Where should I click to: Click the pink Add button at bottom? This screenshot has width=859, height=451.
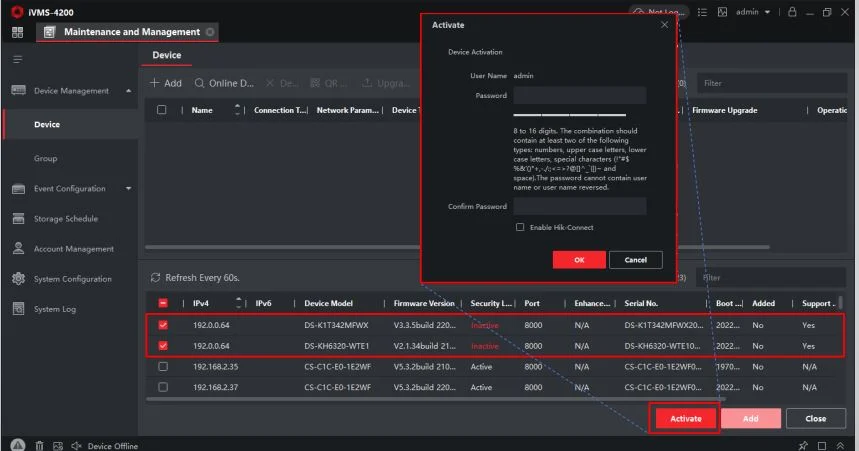(x=751, y=419)
